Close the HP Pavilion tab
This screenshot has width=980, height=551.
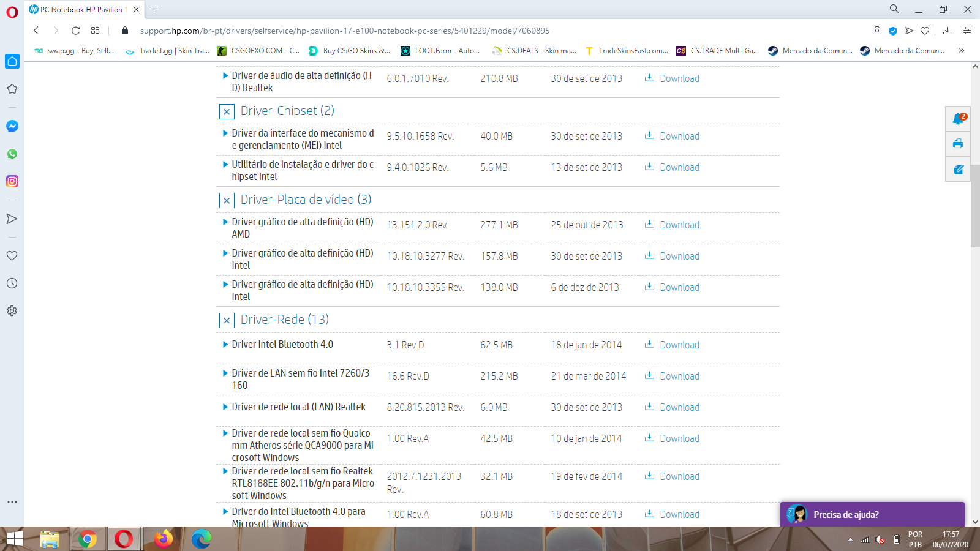pos(136,9)
